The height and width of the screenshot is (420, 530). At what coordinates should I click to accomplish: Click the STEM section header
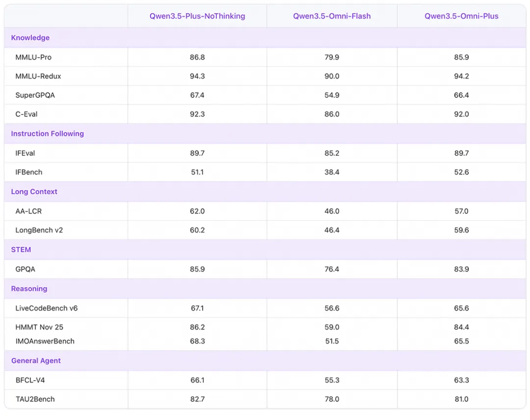click(21, 249)
